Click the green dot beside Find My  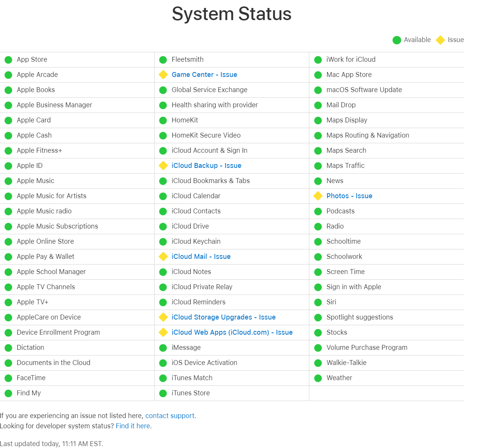[8, 393]
